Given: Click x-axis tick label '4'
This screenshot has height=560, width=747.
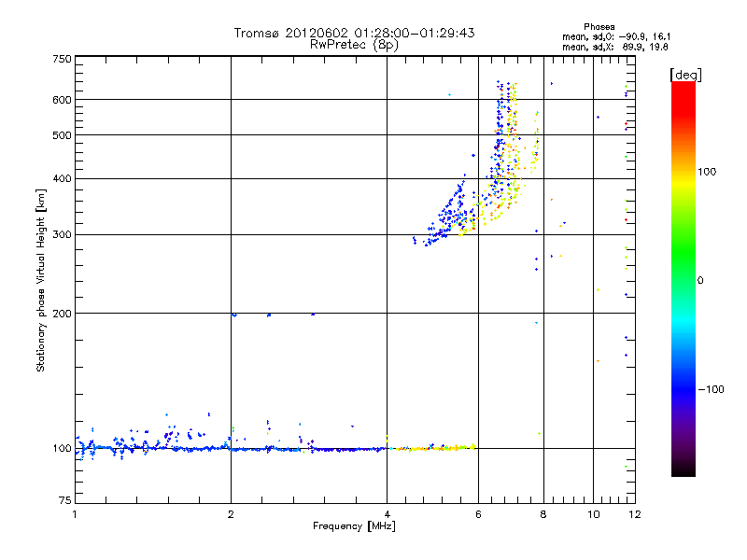Looking at the screenshot, I should click(x=387, y=514).
